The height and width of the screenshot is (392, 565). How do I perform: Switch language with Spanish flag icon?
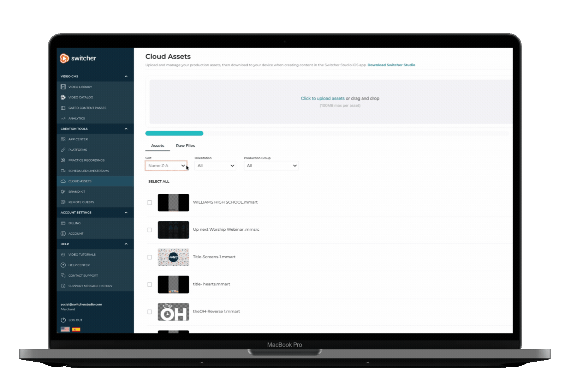click(x=76, y=330)
